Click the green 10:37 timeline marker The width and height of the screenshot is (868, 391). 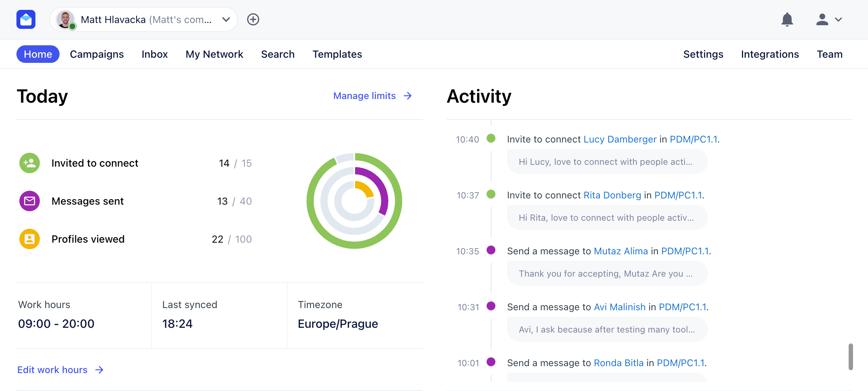pos(491,194)
